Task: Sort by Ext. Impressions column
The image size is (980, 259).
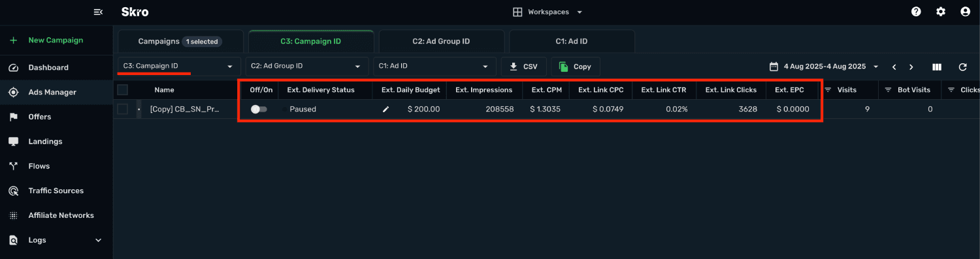Action: (484, 90)
